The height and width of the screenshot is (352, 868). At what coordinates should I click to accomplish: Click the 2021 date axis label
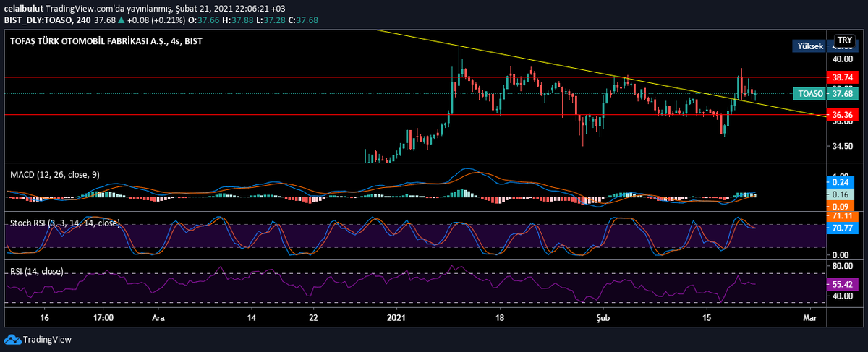(x=398, y=317)
